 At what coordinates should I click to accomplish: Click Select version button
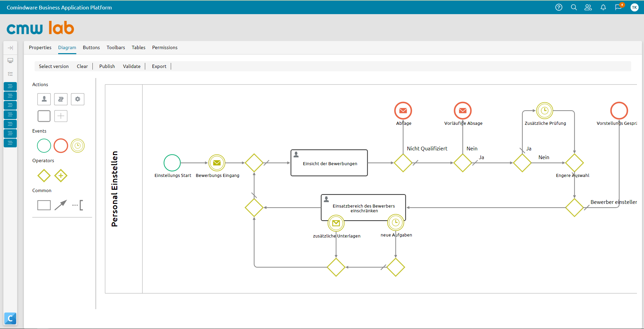tap(54, 66)
